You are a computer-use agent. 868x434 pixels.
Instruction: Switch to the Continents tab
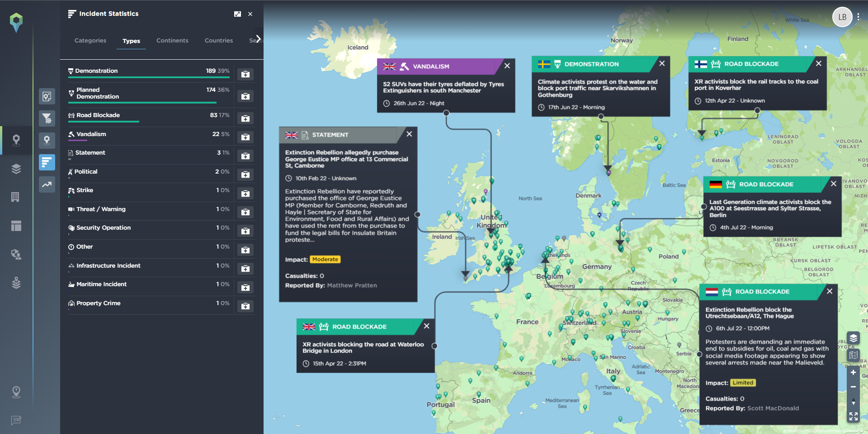172,41
